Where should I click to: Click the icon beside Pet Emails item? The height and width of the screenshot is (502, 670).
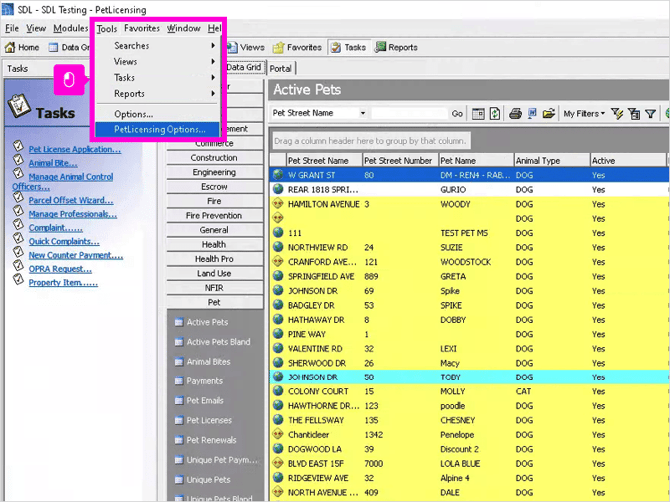[179, 401]
